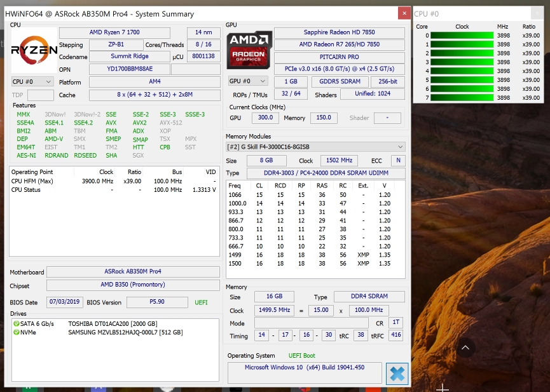Click the 8 / 16 cores/threads value
This screenshot has width=550, height=392.
tap(203, 45)
